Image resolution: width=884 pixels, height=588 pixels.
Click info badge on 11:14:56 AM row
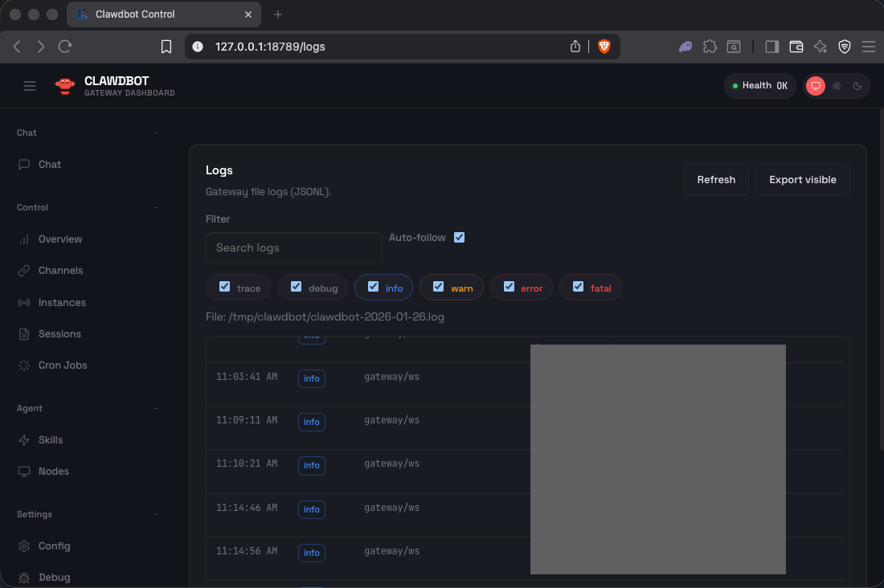pyautogui.click(x=312, y=553)
